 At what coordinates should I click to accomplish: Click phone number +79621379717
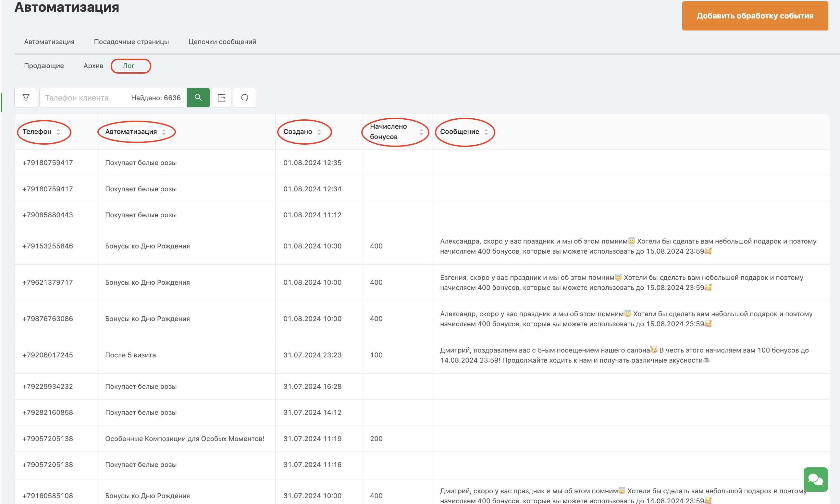tap(48, 282)
